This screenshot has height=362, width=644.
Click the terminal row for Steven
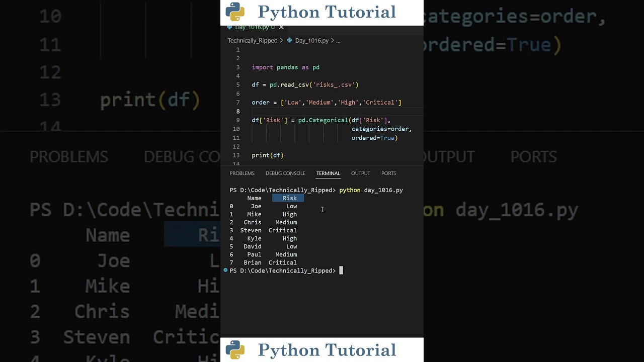tap(264, 230)
